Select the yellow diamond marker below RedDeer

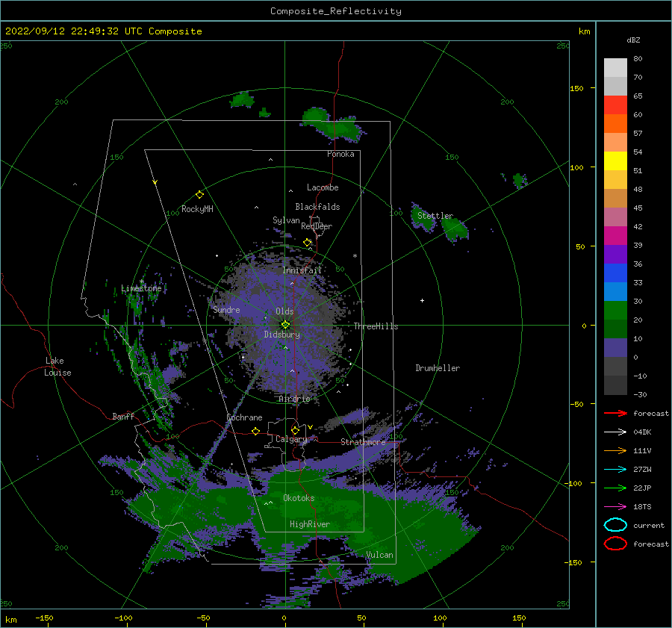click(308, 243)
